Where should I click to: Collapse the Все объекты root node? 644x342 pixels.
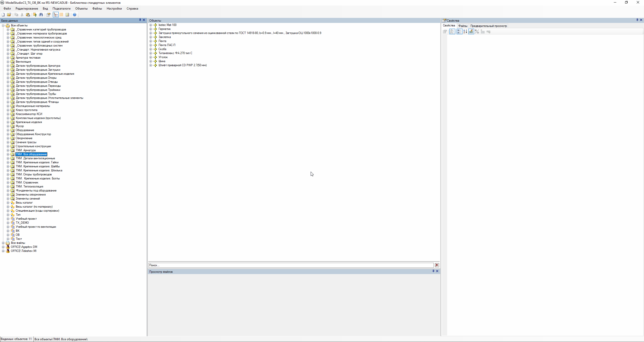coord(3,25)
